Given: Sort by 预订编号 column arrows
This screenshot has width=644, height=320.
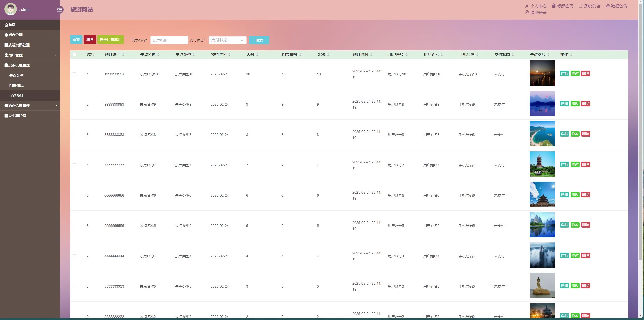Looking at the screenshot, I should coord(123,55).
